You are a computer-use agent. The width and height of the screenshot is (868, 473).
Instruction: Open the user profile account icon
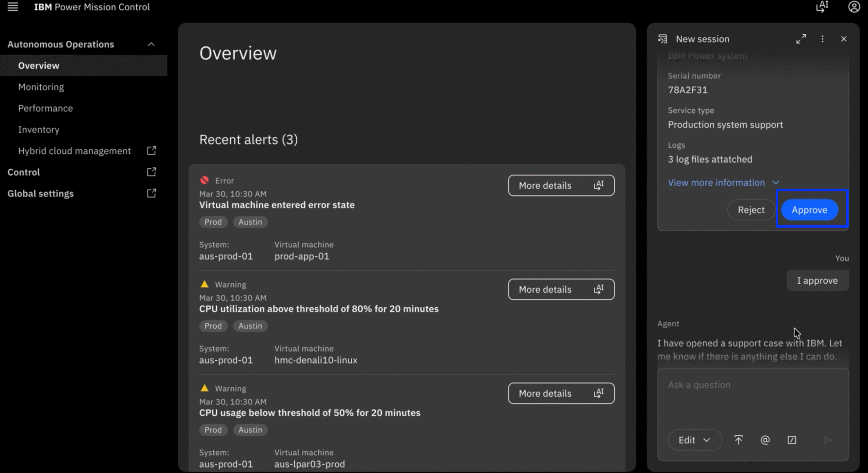(x=854, y=7)
